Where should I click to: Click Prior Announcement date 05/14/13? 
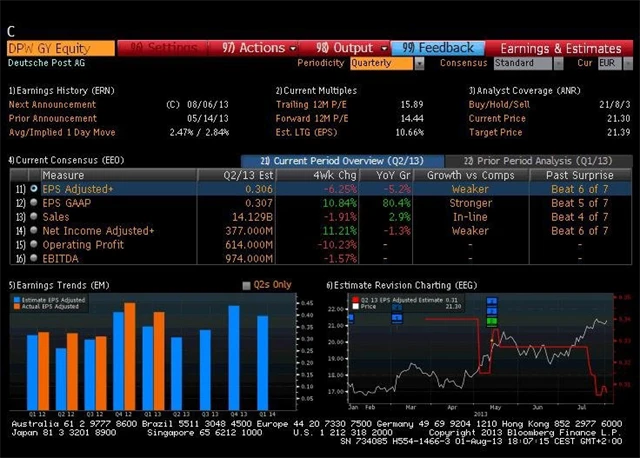click(x=208, y=118)
